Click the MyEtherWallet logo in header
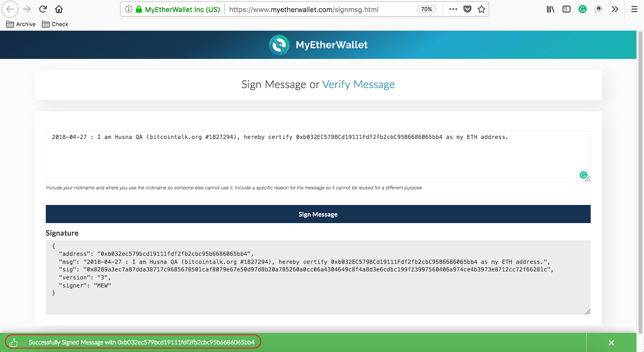 [318, 45]
